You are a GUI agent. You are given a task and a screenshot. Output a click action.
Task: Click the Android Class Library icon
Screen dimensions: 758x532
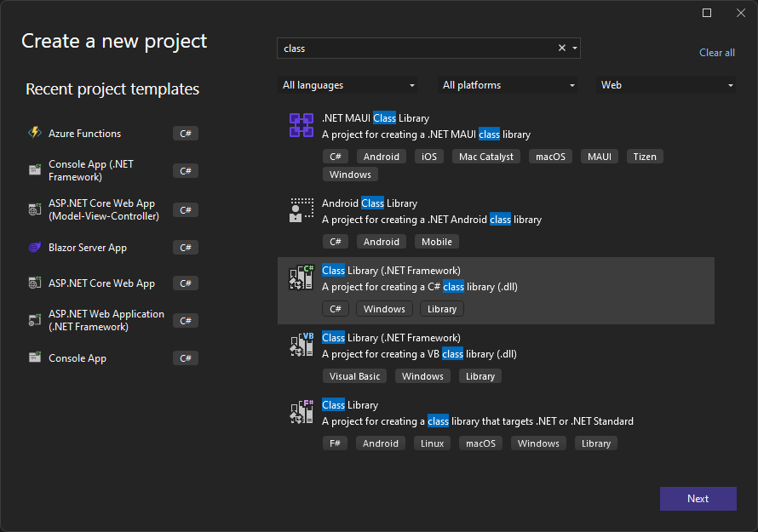tap(301, 210)
